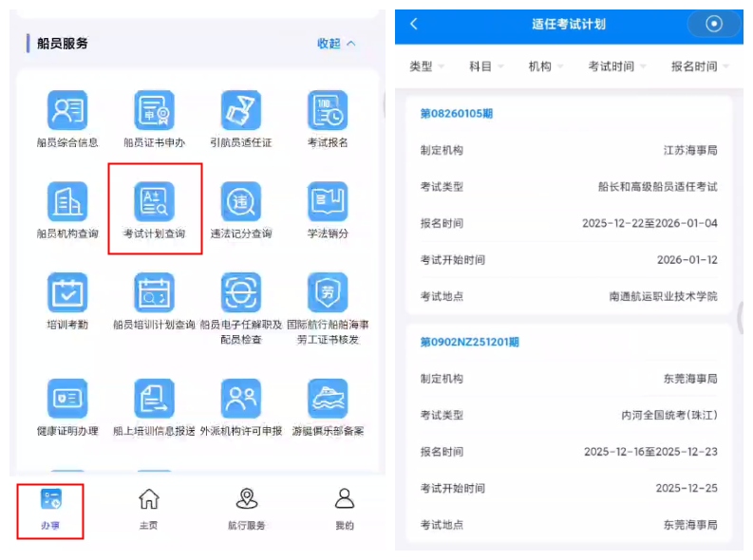Screen dimensions: 753x560
Task: Open exam plan 第08260105期
Action: click(x=457, y=114)
